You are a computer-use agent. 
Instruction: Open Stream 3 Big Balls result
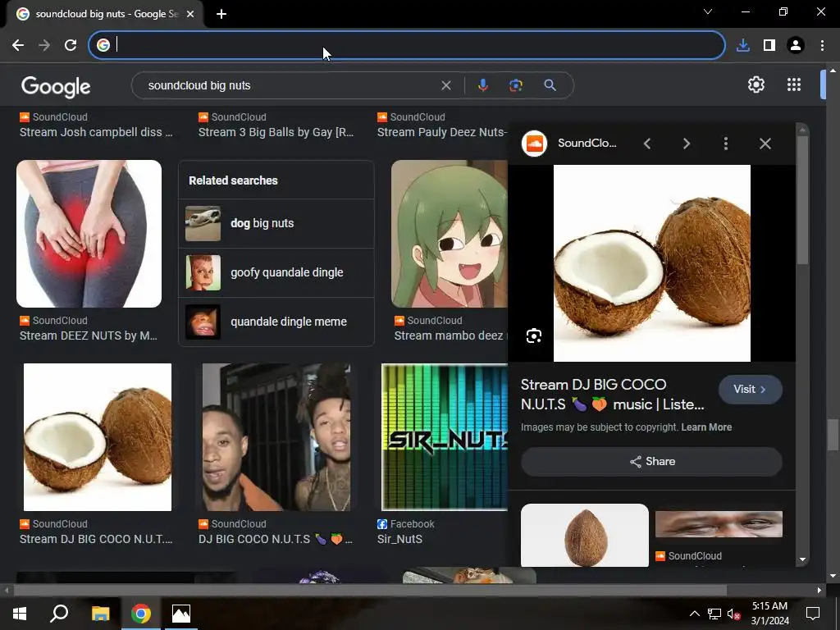pos(276,132)
